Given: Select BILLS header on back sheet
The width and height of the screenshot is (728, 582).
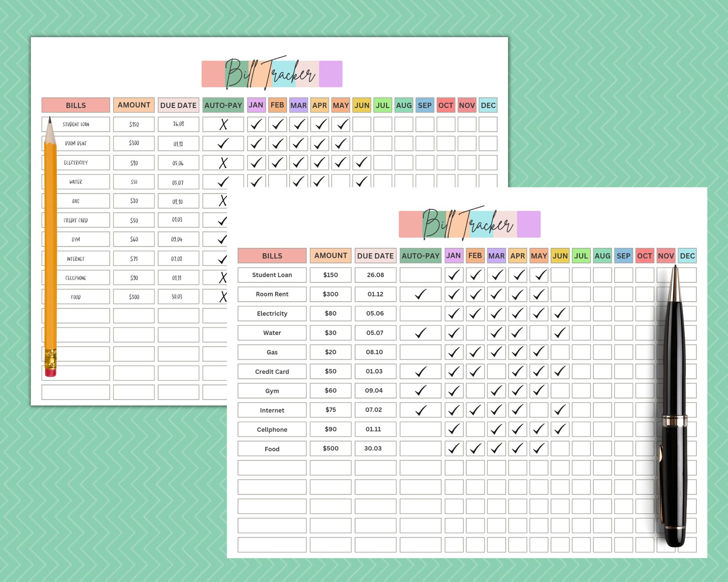Looking at the screenshot, I should (x=76, y=105).
